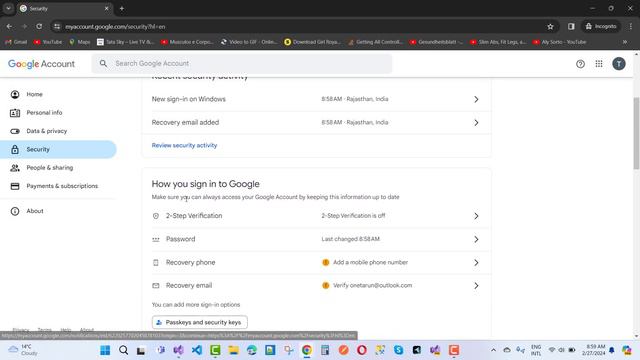Click Verify onetarun@outlook.com text
Screen dimensions: 640x360
372,285
